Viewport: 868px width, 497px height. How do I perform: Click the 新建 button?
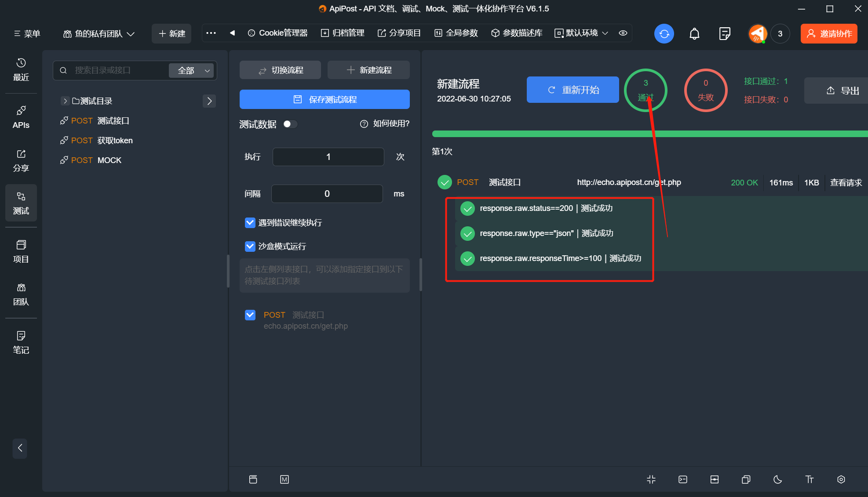pos(171,33)
